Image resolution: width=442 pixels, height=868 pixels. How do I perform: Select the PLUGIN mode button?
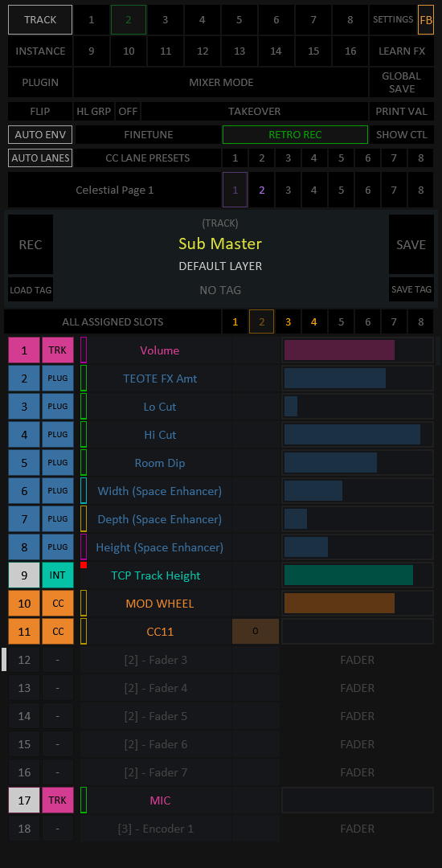tap(40, 83)
